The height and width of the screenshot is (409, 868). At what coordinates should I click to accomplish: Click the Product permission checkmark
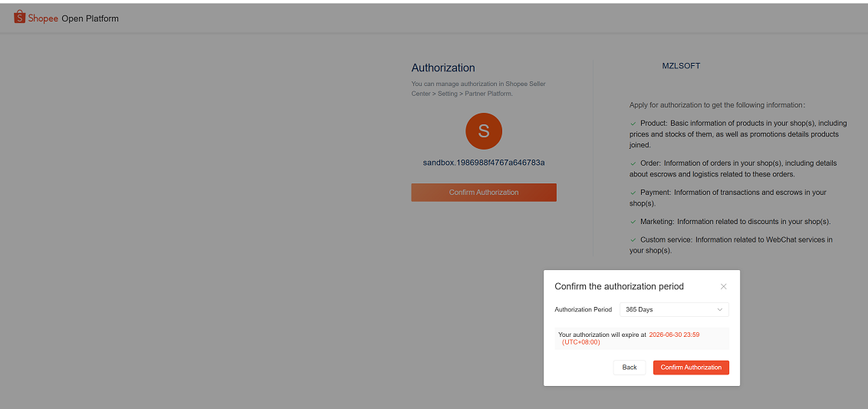633,123
